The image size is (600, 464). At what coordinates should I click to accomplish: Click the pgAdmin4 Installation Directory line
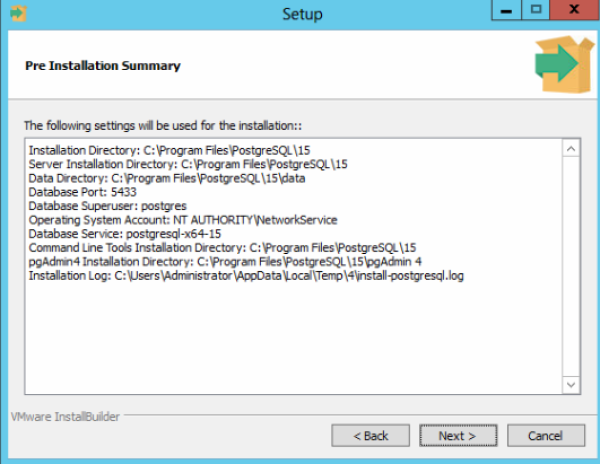tap(225, 262)
